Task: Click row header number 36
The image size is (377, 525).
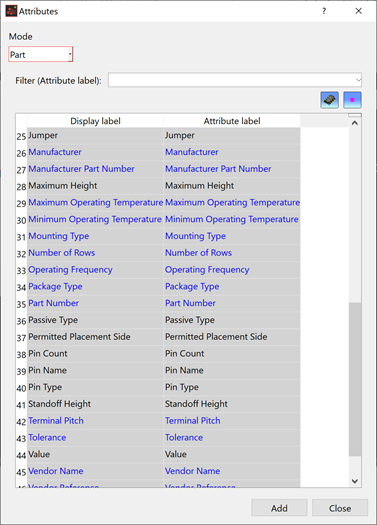Action: 21,321
